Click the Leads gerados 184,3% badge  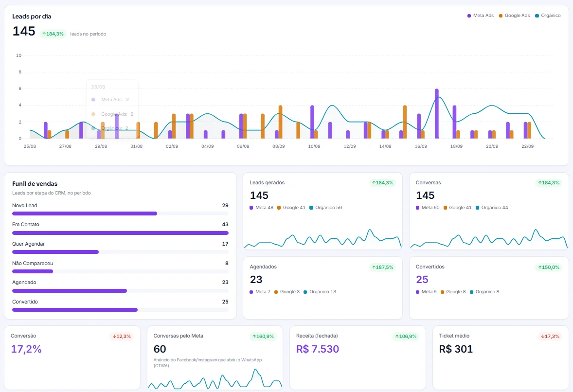point(383,183)
